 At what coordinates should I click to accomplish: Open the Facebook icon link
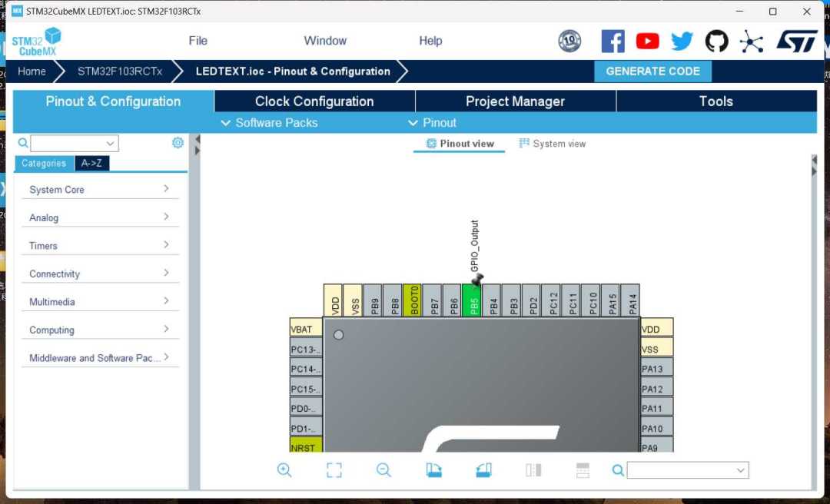(613, 41)
